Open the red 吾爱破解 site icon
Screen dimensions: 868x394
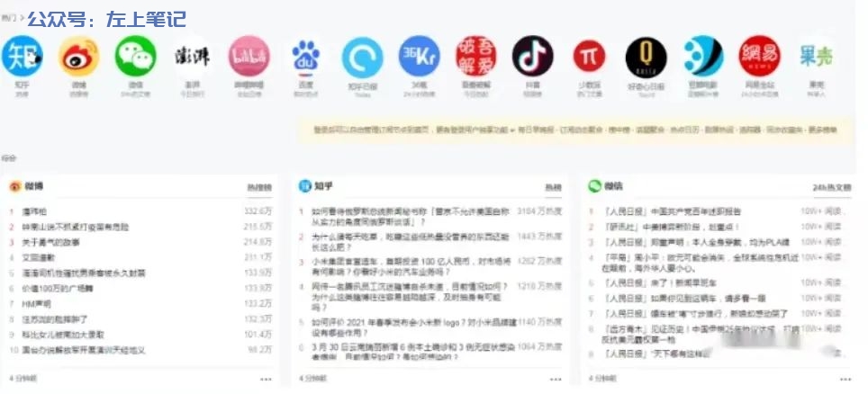tap(476, 56)
